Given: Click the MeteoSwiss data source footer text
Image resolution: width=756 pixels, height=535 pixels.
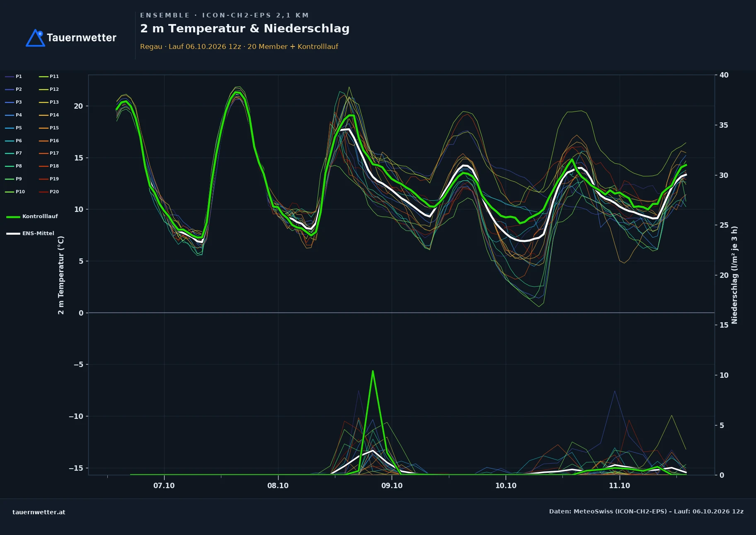Looking at the screenshot, I should (x=646, y=511).
